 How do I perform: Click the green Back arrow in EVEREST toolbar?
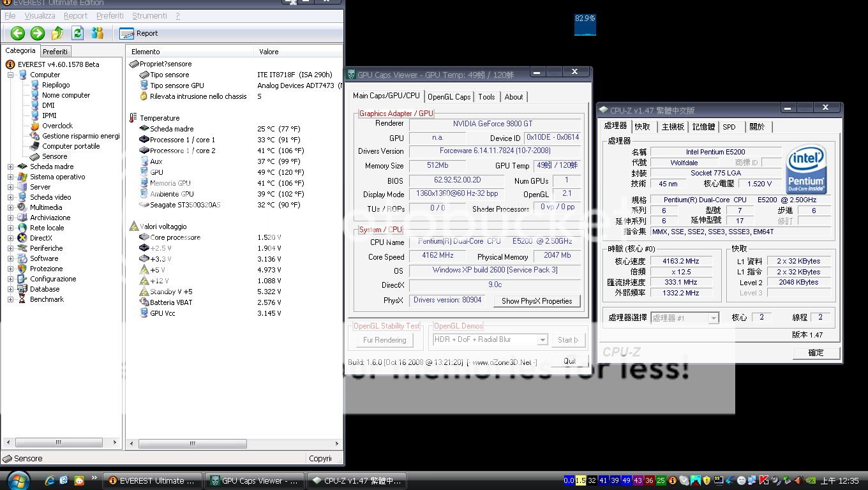pyautogui.click(x=18, y=33)
